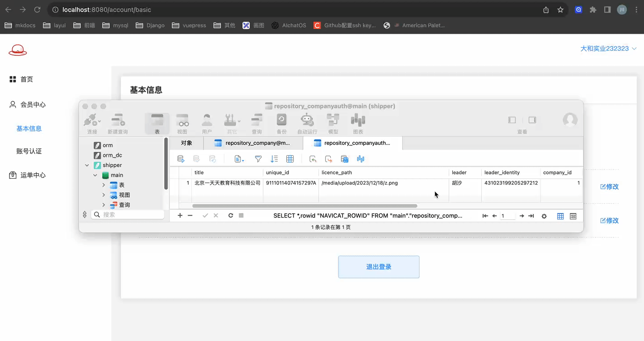Click the sort icon in table toolbar

pyautogui.click(x=274, y=159)
